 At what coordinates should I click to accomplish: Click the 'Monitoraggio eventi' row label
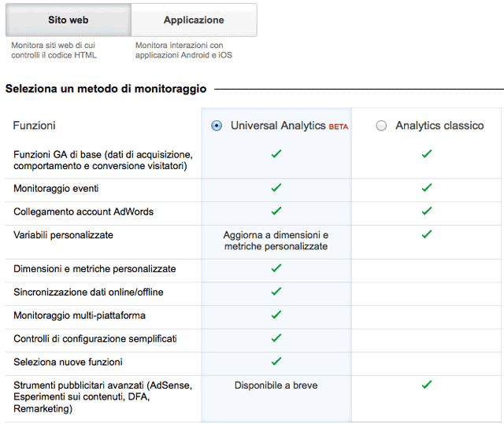tap(56, 189)
